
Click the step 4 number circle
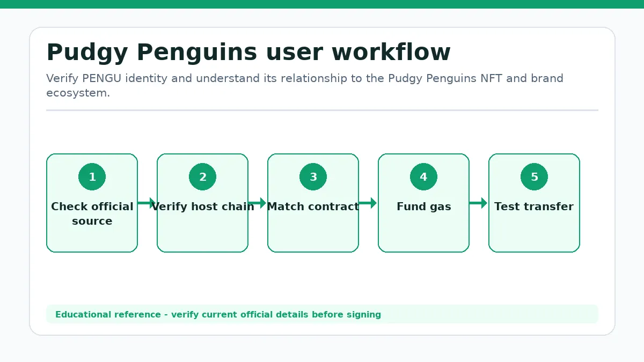coord(423,177)
